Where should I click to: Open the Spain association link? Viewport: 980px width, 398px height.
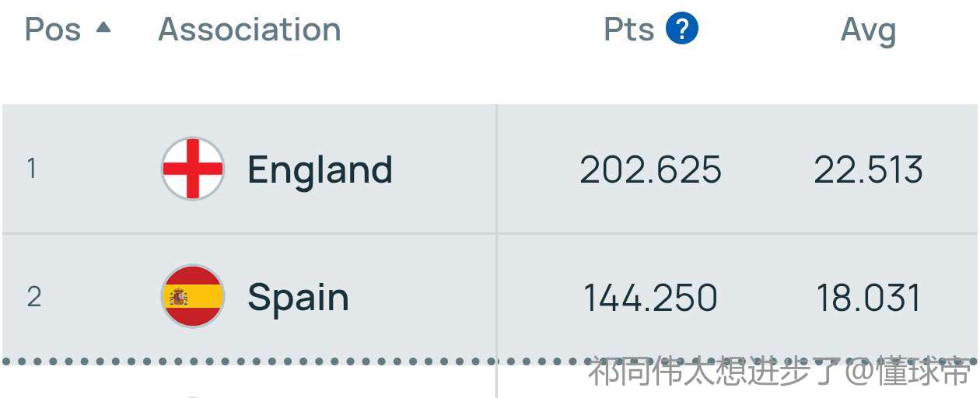[x=298, y=298]
